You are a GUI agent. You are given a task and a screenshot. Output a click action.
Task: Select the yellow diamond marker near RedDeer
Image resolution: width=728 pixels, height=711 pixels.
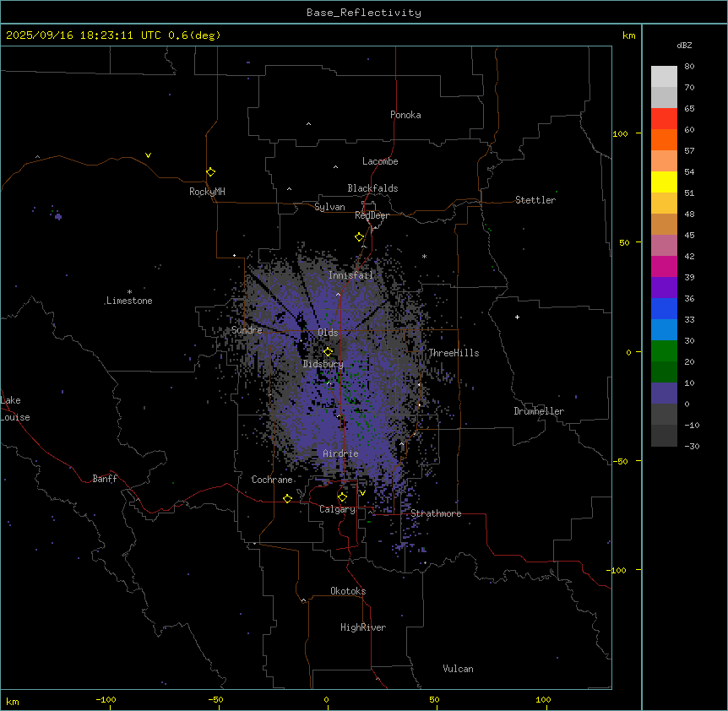(x=359, y=237)
